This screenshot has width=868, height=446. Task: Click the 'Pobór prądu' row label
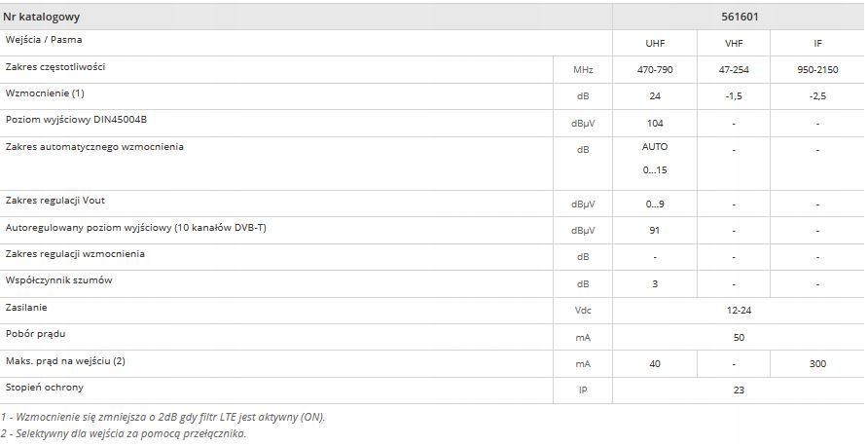coord(36,334)
